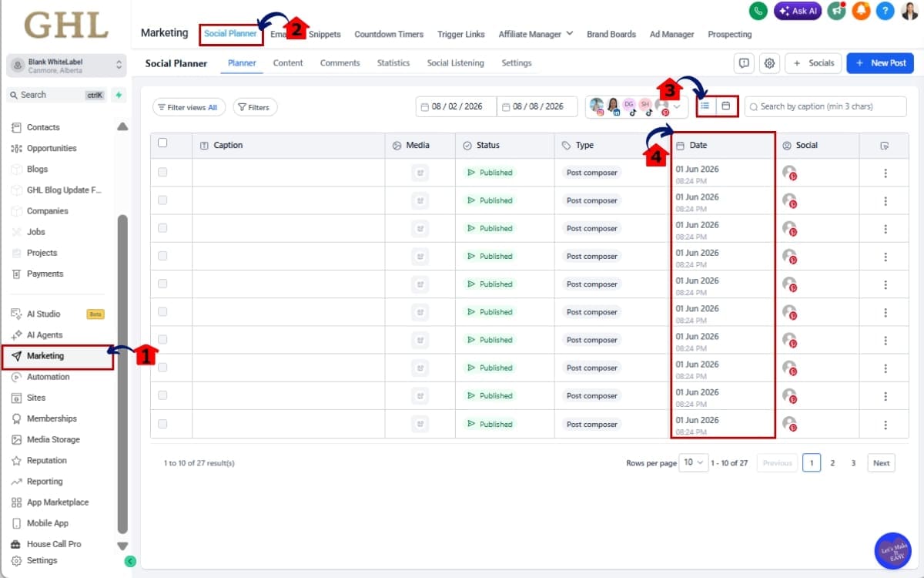Open the end date picker 08/08/2026
This screenshot has width=924, height=578.
click(x=537, y=106)
